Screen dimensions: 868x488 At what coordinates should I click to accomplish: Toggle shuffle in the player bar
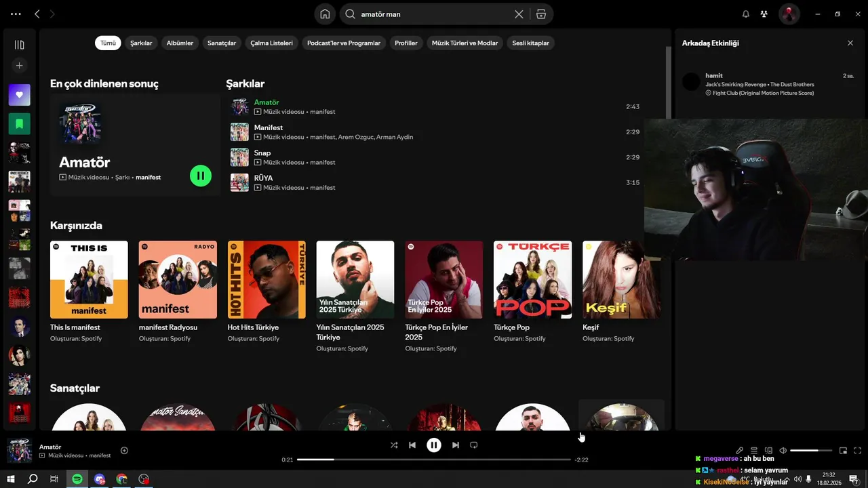[394, 445]
